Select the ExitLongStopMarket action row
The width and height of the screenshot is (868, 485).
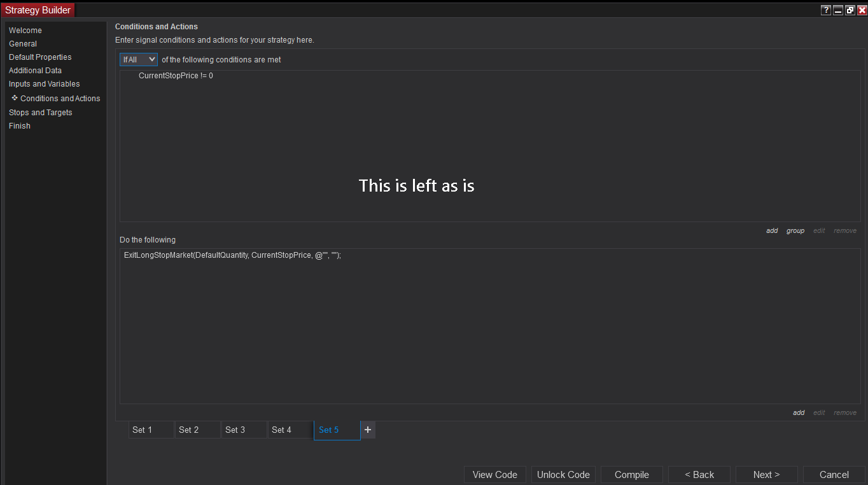(233, 255)
